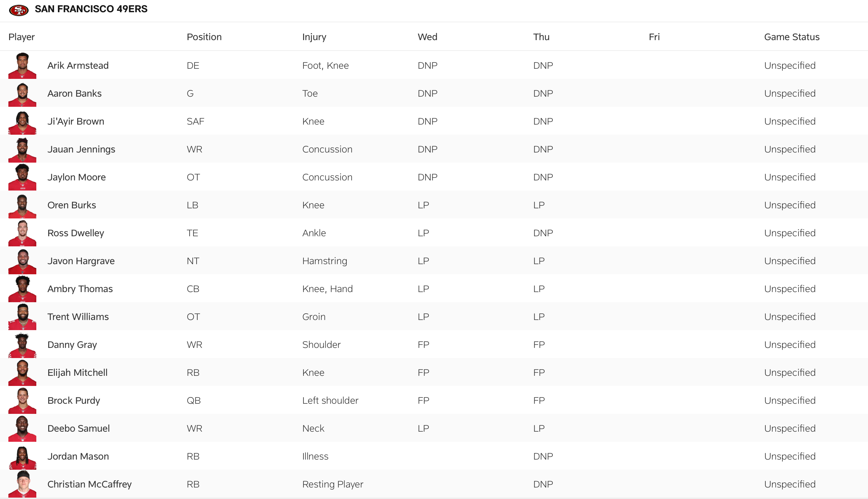Click the San Francisco 49ers logo
The image size is (868, 499).
[x=19, y=10]
